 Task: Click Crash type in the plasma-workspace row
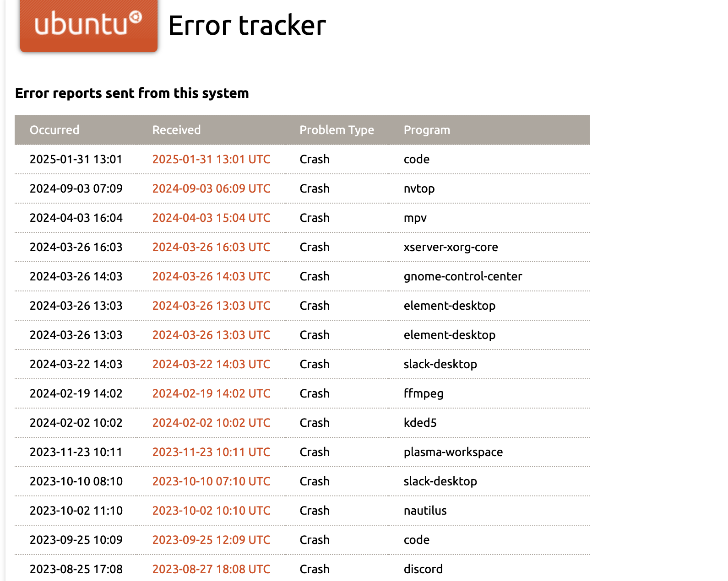315,452
